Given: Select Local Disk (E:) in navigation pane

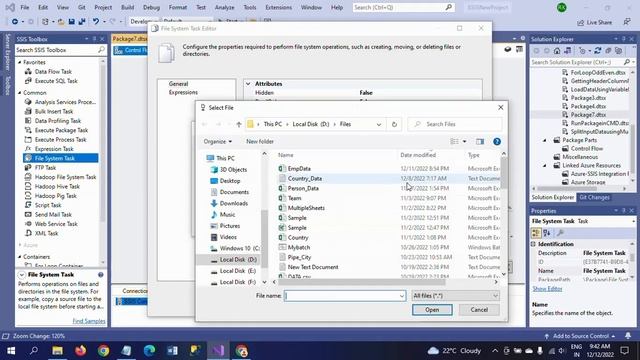Looking at the screenshot, I should tap(238, 271).
